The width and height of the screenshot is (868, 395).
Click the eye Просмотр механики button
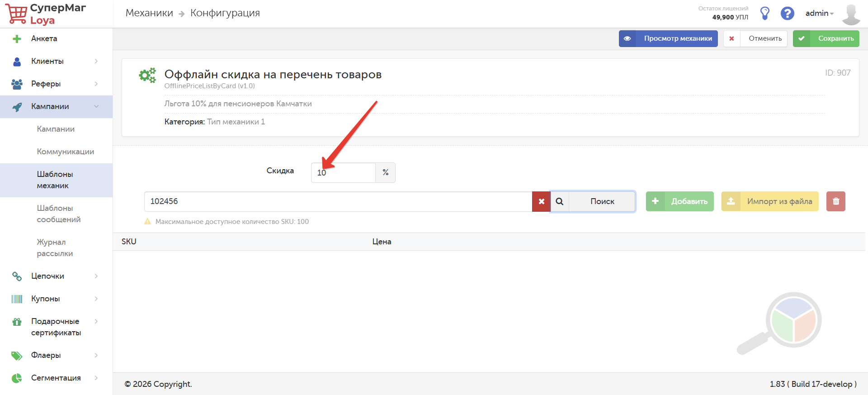668,38
